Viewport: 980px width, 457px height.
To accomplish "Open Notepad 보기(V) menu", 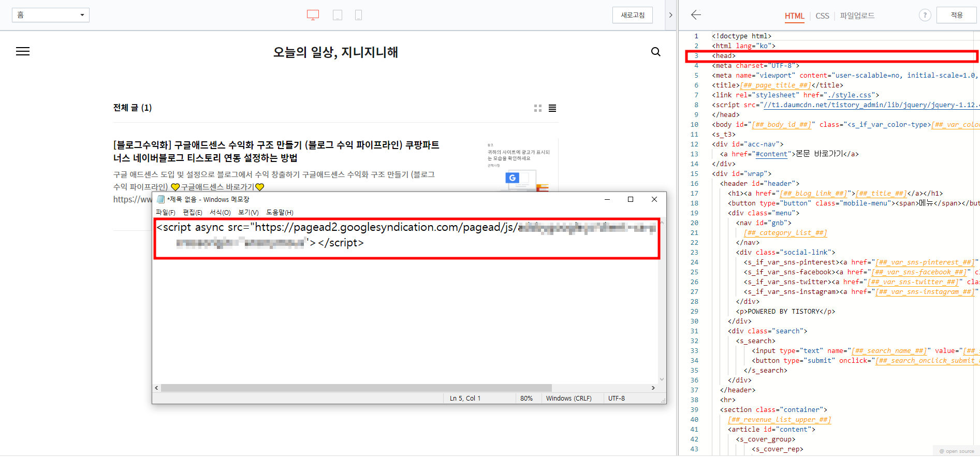I will (248, 212).
